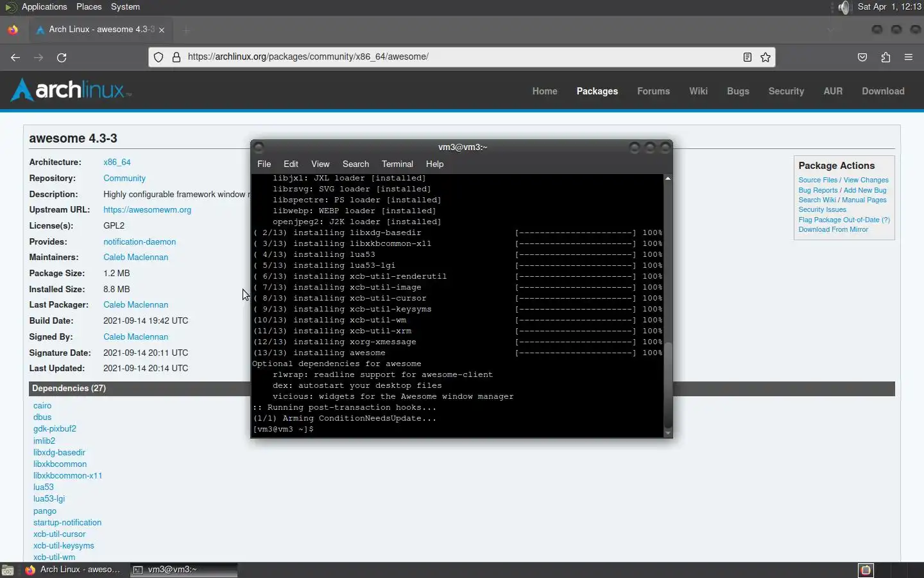Open the Applications menu in top panel
Image resolution: width=924 pixels, height=578 pixels.
(x=44, y=6)
